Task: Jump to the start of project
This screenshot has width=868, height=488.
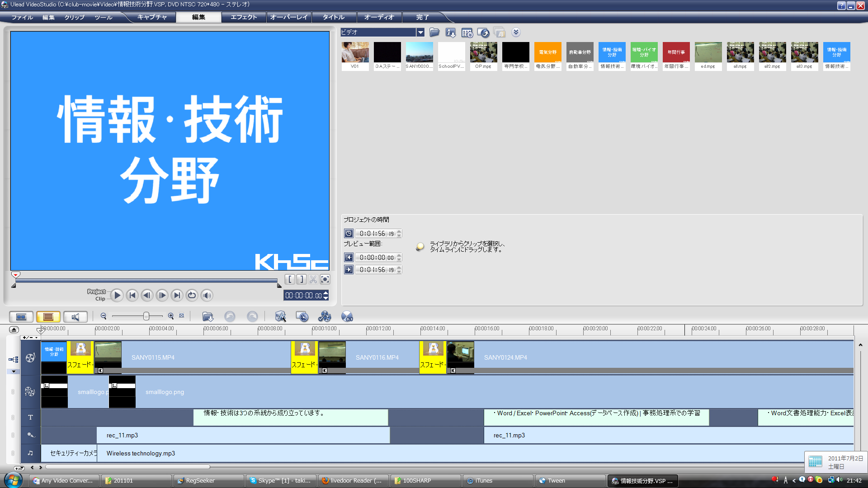Action: click(x=132, y=295)
